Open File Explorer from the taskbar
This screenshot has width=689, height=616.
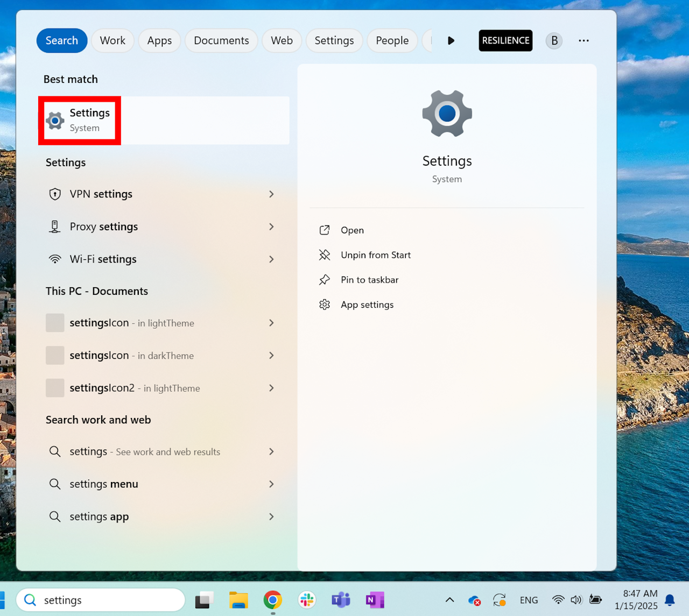click(x=238, y=600)
